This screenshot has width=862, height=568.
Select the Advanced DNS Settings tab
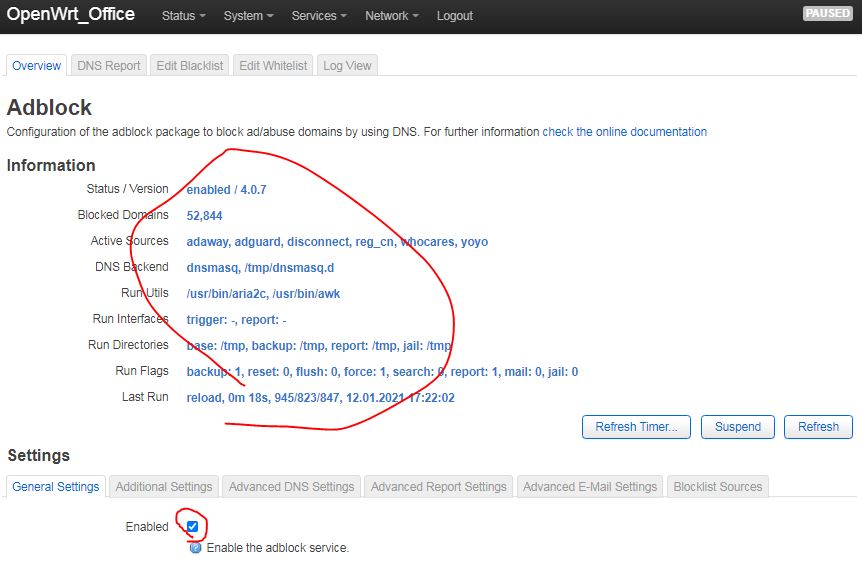click(x=291, y=487)
